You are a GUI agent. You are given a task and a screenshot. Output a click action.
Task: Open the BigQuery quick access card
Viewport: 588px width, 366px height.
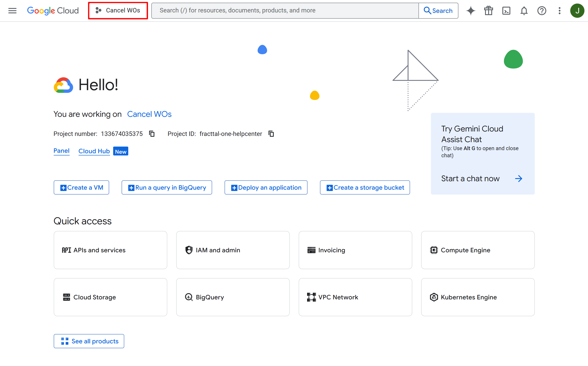(233, 297)
